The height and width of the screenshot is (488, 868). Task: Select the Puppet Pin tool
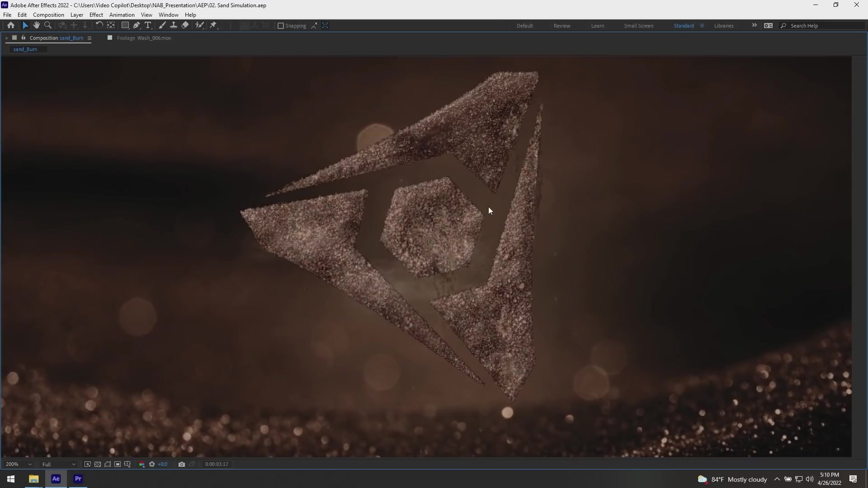point(213,25)
